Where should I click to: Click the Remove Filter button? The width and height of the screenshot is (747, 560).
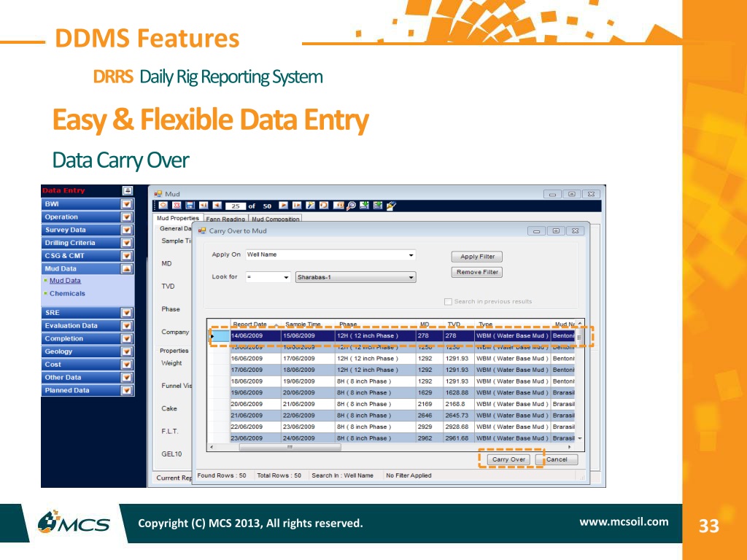(x=477, y=273)
